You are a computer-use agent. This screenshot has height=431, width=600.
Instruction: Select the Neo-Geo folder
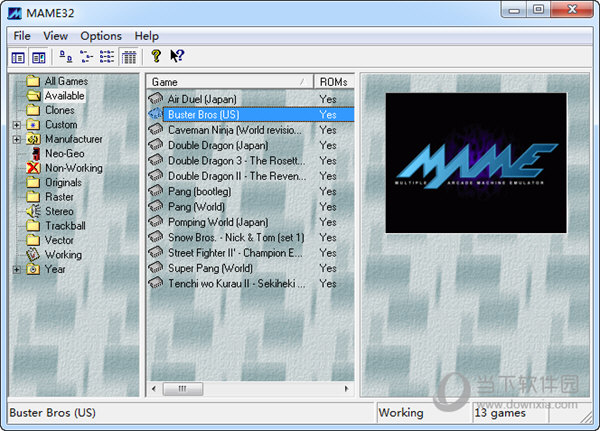pyautogui.click(x=65, y=153)
